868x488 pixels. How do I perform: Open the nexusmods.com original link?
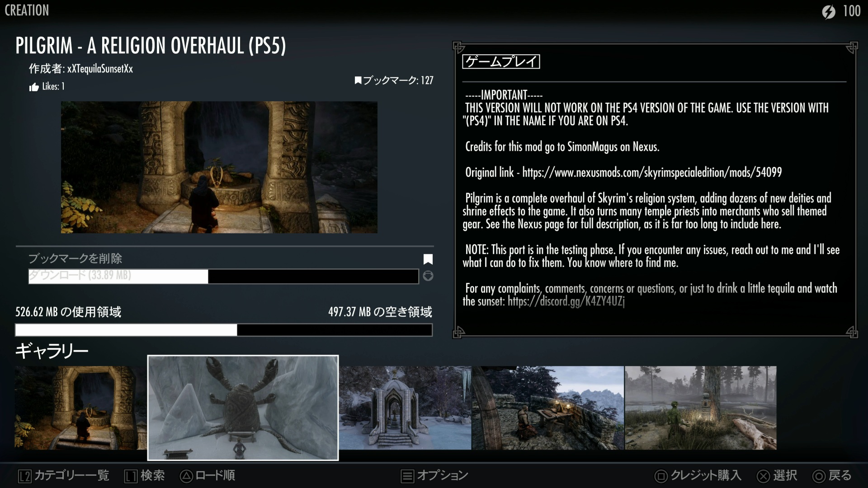(x=652, y=172)
